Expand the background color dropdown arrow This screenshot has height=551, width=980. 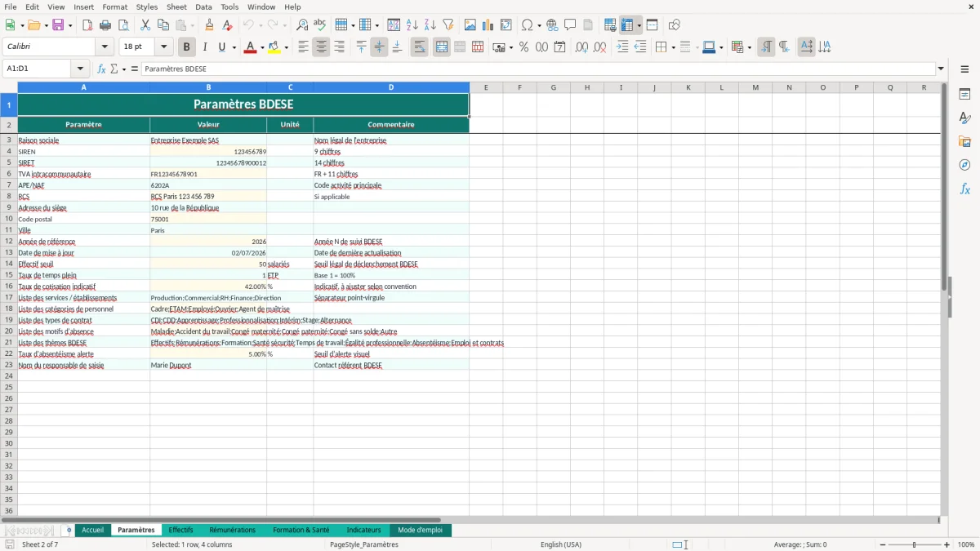286,47
